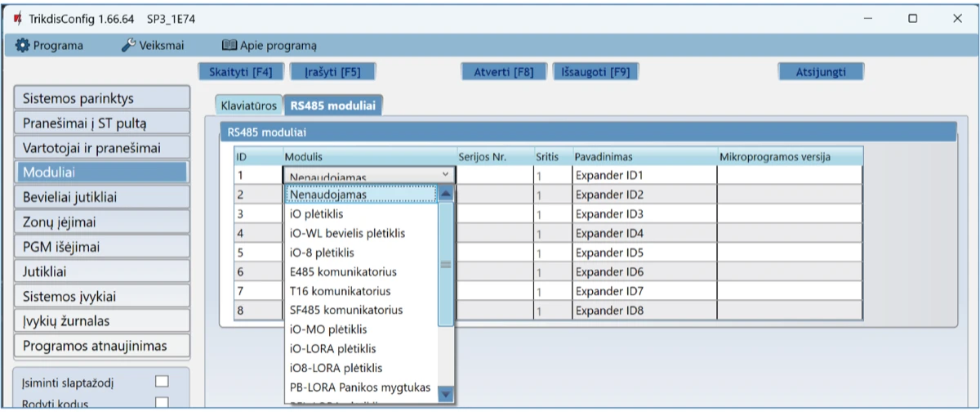Click the Expander ID3 name field

(x=644, y=214)
